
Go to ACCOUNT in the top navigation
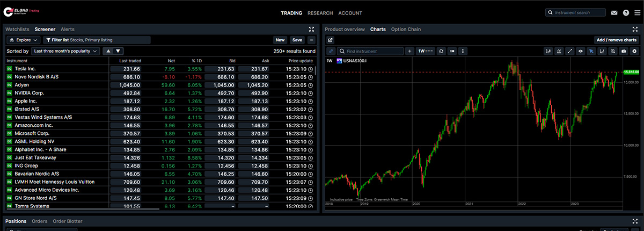coord(350,13)
